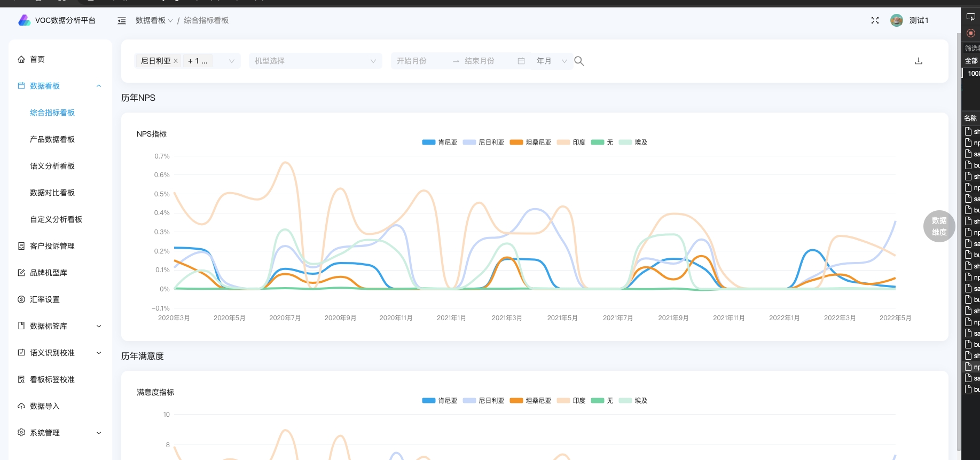
Task: Collapse the sidebar with the fold icon
Action: [122, 21]
